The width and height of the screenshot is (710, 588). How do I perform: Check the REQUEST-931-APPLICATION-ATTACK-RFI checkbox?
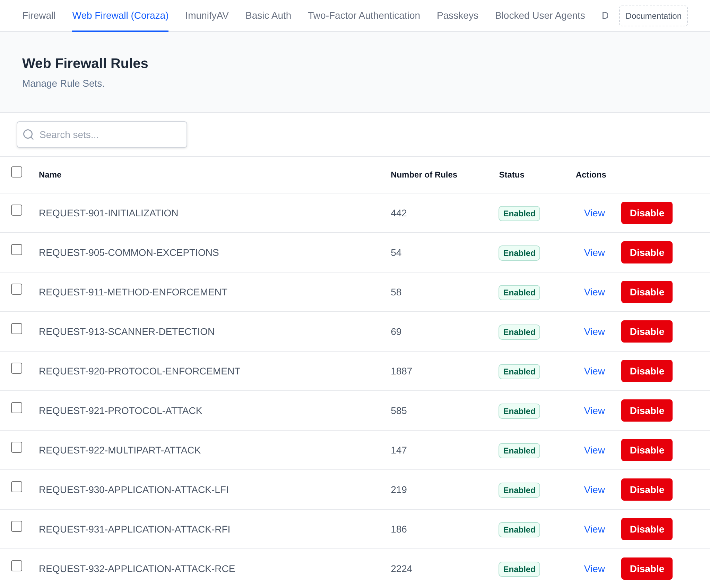click(17, 526)
